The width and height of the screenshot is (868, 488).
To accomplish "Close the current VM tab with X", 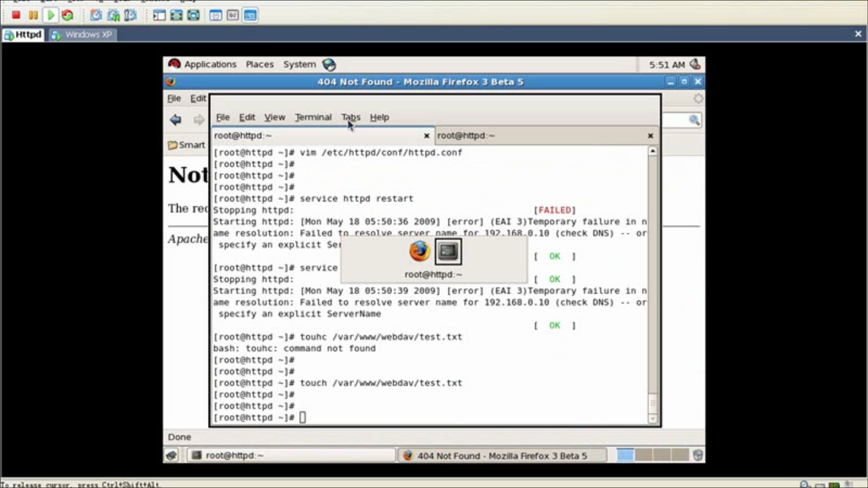I will pyautogui.click(x=858, y=34).
